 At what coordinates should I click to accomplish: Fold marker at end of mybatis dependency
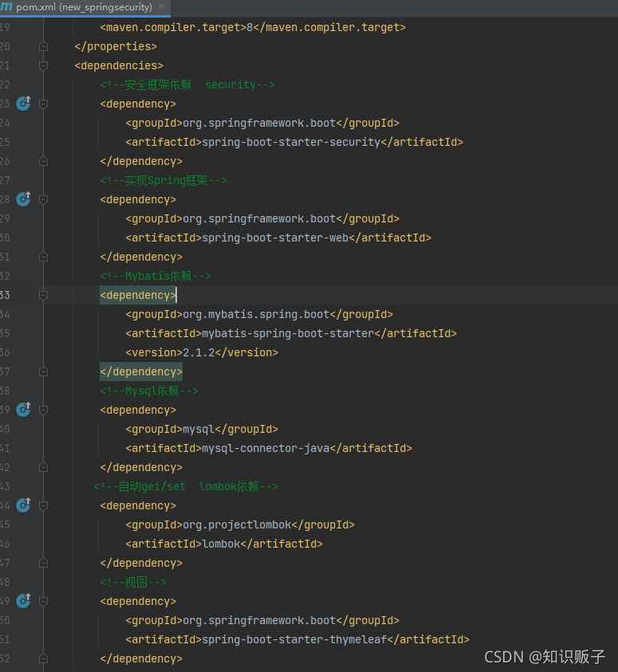(43, 371)
